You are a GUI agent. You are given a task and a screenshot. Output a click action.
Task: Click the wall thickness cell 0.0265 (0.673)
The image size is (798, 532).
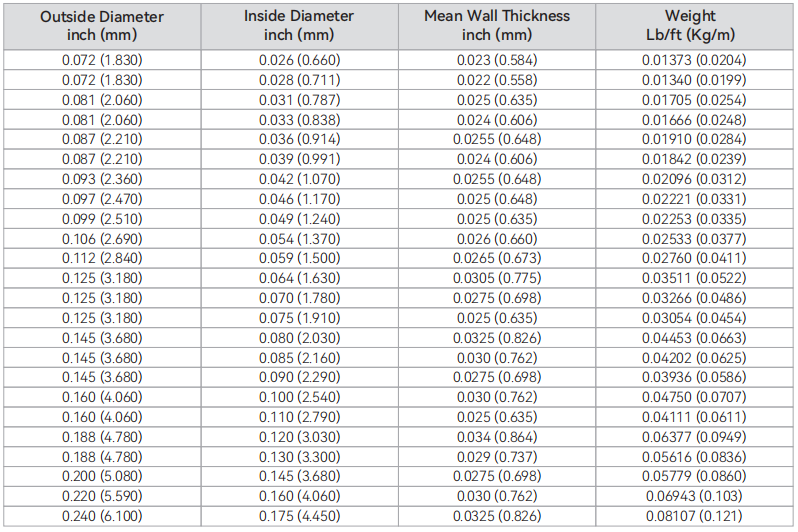(497, 258)
